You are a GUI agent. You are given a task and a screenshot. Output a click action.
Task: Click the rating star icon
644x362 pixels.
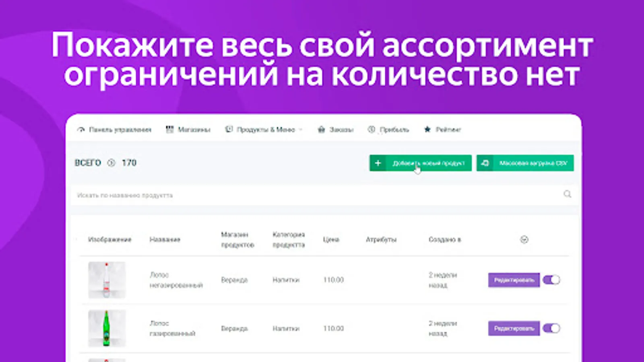(427, 129)
